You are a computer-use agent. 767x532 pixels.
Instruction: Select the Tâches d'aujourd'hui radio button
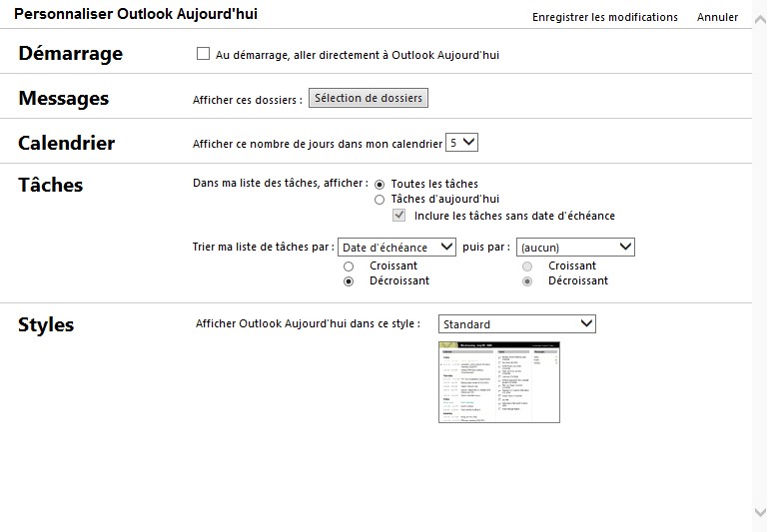click(x=380, y=200)
